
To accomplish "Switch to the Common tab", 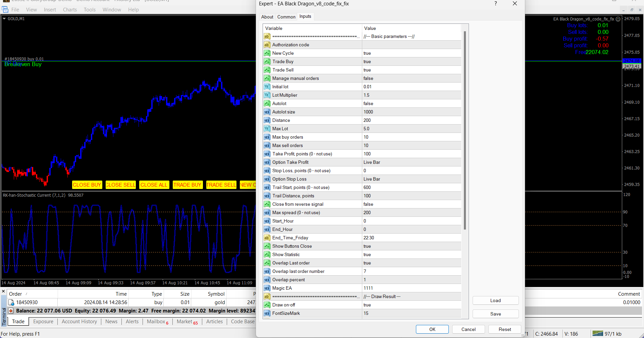I will pos(286,17).
